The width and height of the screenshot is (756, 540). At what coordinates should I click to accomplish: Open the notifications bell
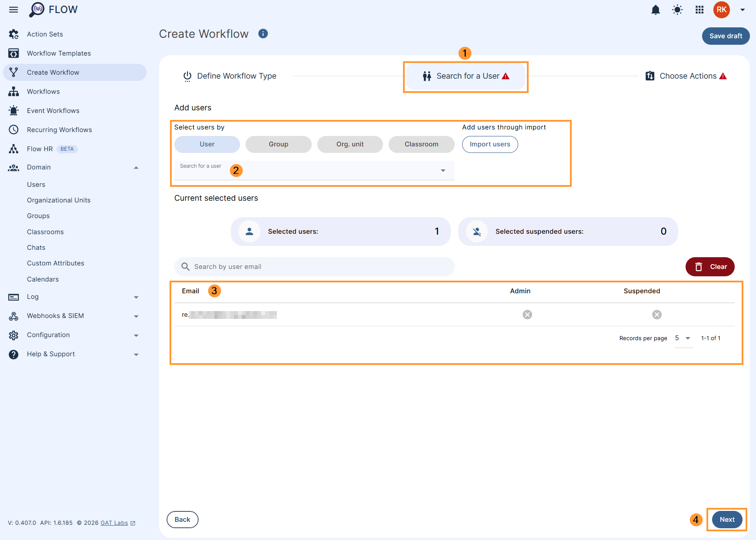(656, 10)
